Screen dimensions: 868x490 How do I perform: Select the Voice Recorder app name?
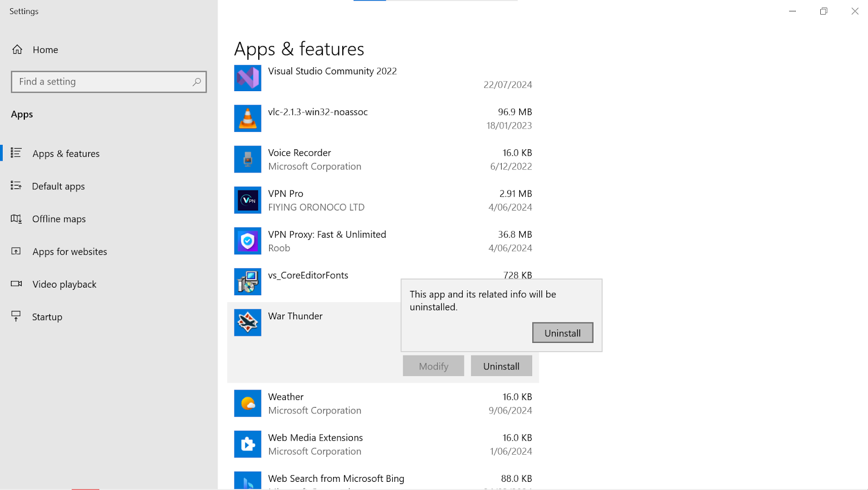coord(299,152)
